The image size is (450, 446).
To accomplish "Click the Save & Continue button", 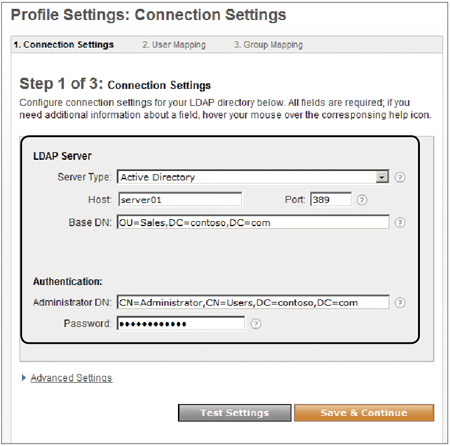I will [364, 413].
